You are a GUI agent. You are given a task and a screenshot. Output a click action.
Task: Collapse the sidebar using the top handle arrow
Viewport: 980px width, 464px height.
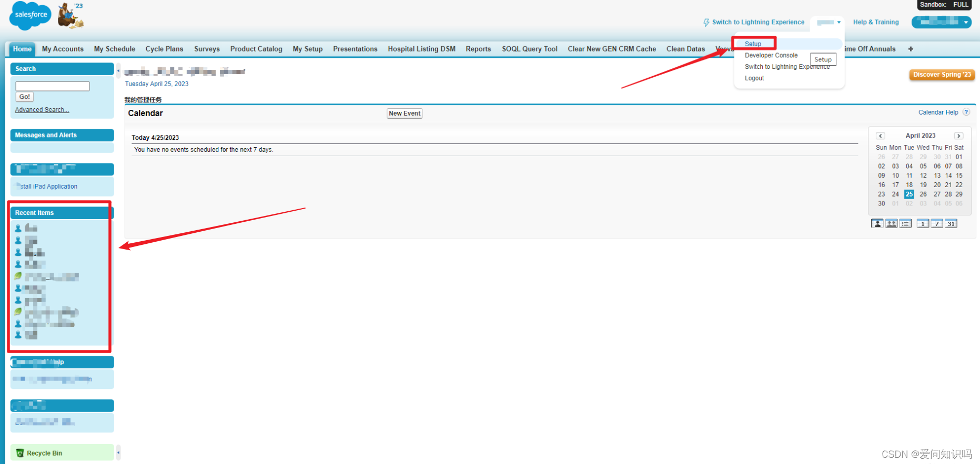118,70
